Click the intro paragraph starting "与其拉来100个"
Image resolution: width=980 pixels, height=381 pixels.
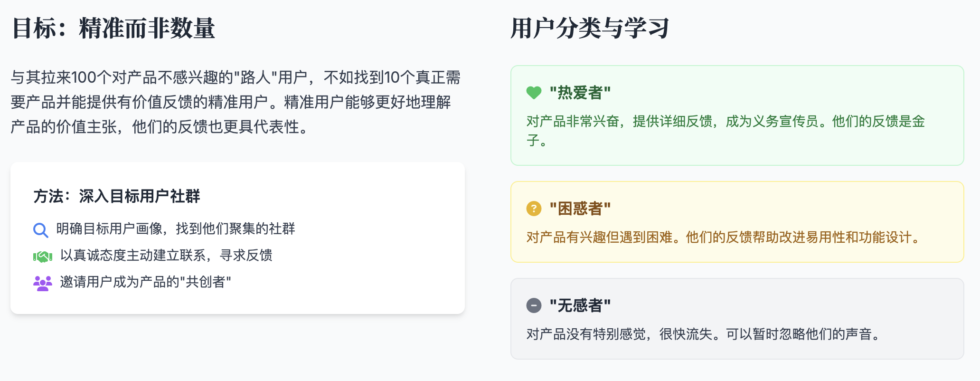236,102
